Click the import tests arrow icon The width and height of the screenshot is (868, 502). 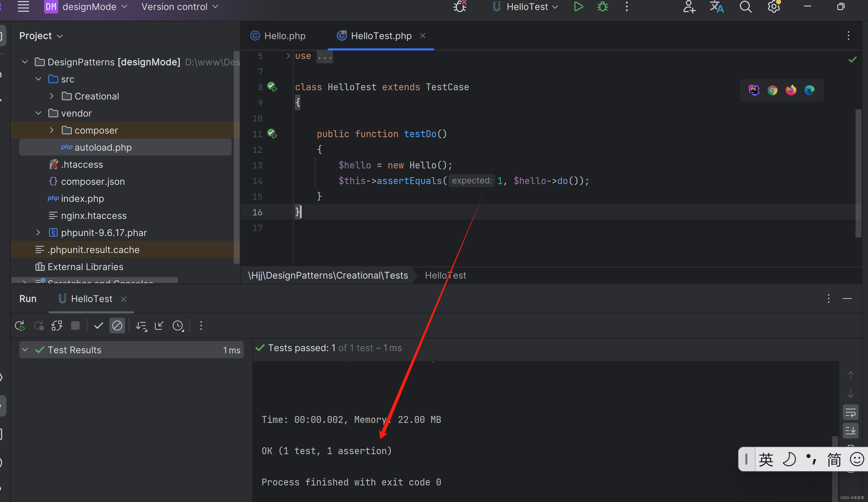(159, 326)
